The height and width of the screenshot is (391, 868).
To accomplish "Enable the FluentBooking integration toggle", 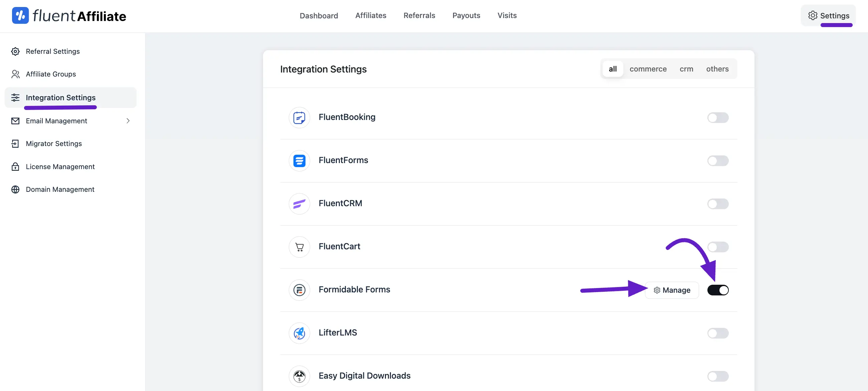I will coord(717,117).
